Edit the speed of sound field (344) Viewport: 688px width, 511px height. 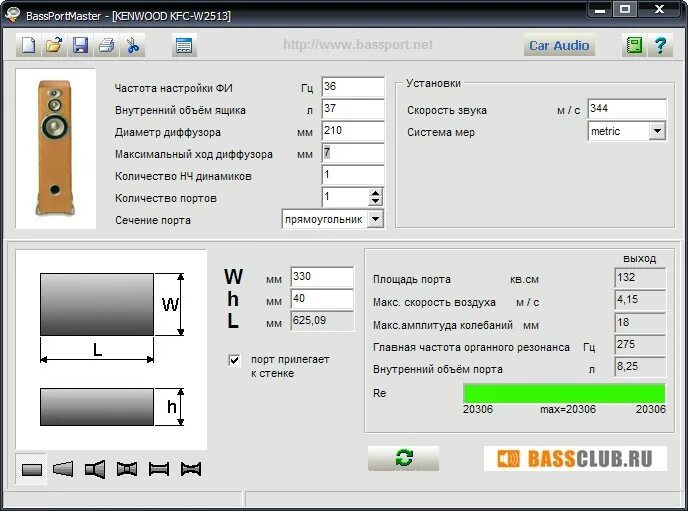coord(627,108)
